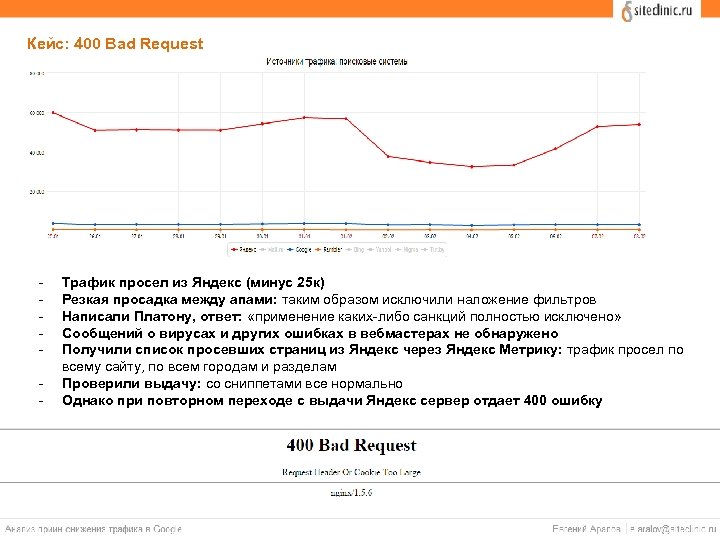This screenshot has width=720, height=540.
Task: Enable the greyed Tut.by legend entry
Action: click(433, 250)
